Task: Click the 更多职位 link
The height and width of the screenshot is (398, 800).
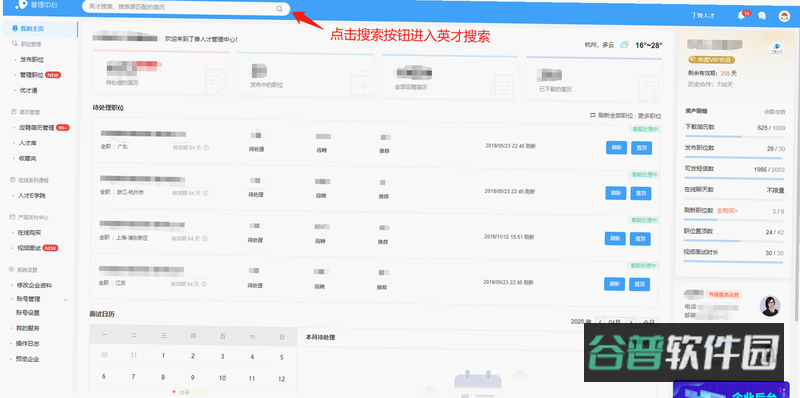Action: pyautogui.click(x=649, y=116)
